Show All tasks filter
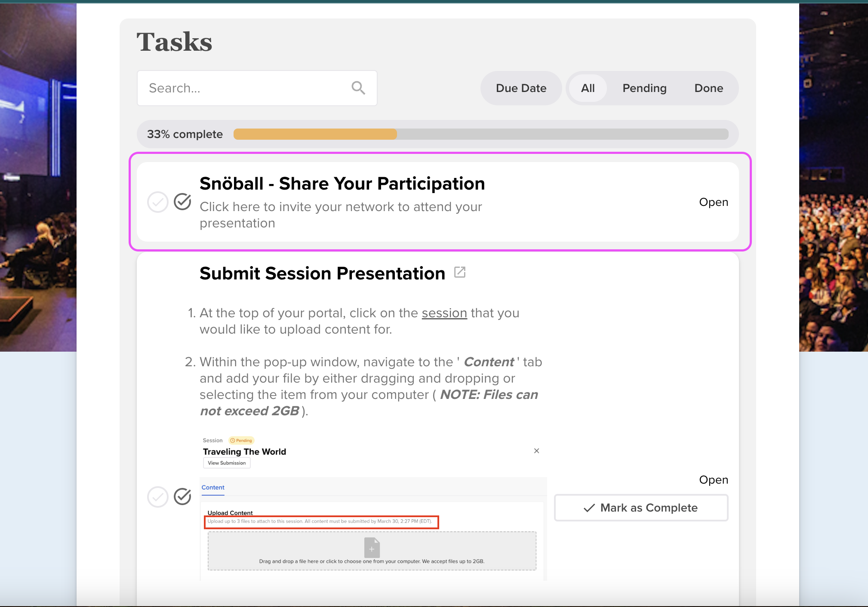 point(588,88)
